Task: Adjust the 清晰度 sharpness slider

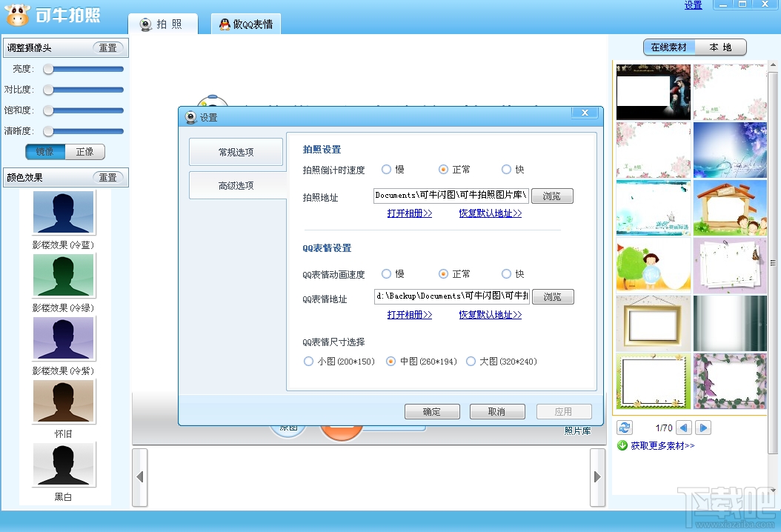Action: click(x=83, y=131)
